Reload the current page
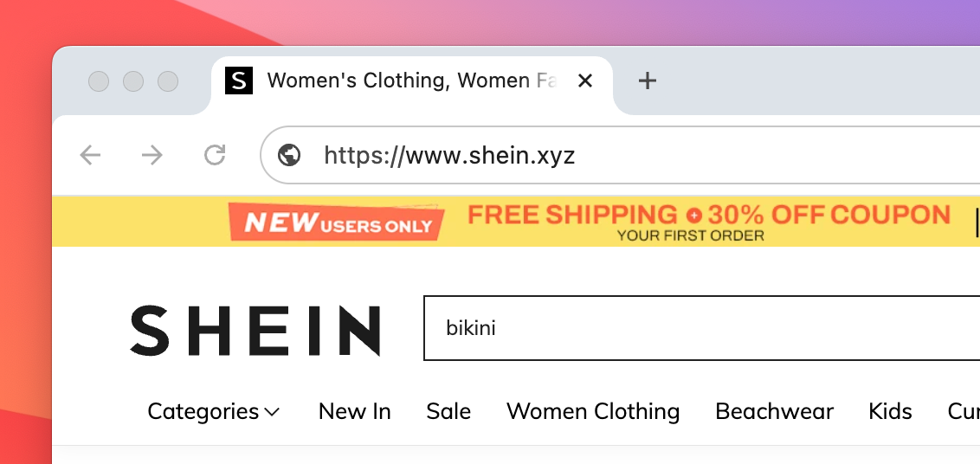980x464 pixels. coord(215,155)
